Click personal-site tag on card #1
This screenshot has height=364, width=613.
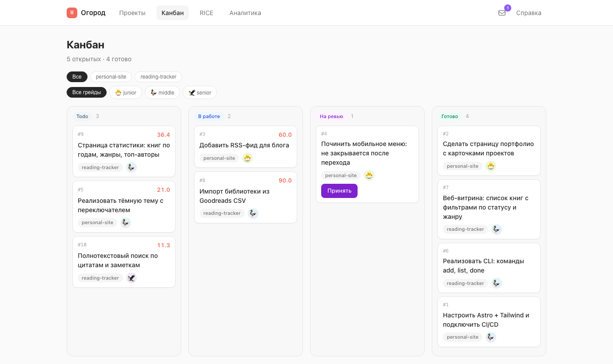(x=463, y=337)
